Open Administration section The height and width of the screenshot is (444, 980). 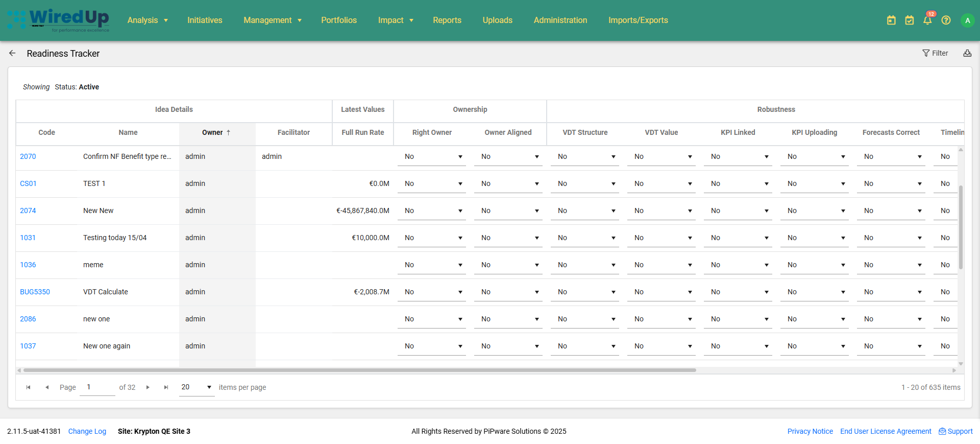[560, 20]
